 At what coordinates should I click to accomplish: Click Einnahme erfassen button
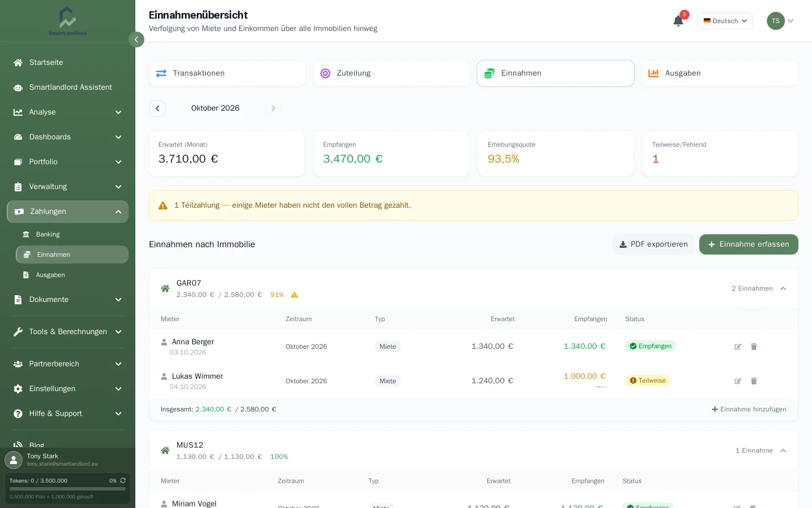pos(749,244)
